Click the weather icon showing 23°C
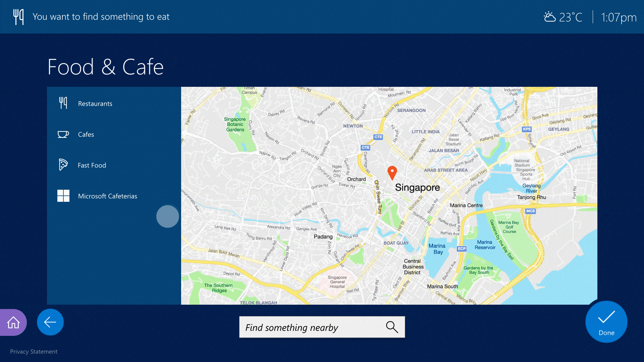 [x=550, y=16]
